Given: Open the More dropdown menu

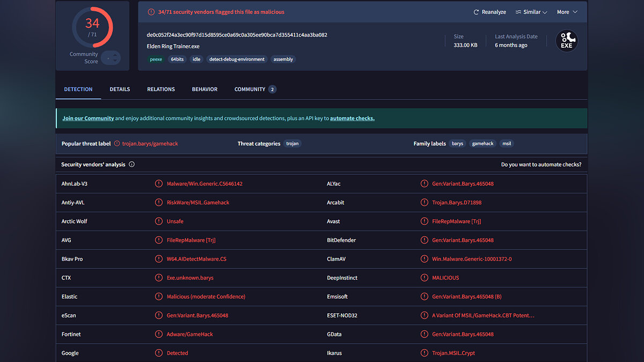Looking at the screenshot, I should point(567,12).
